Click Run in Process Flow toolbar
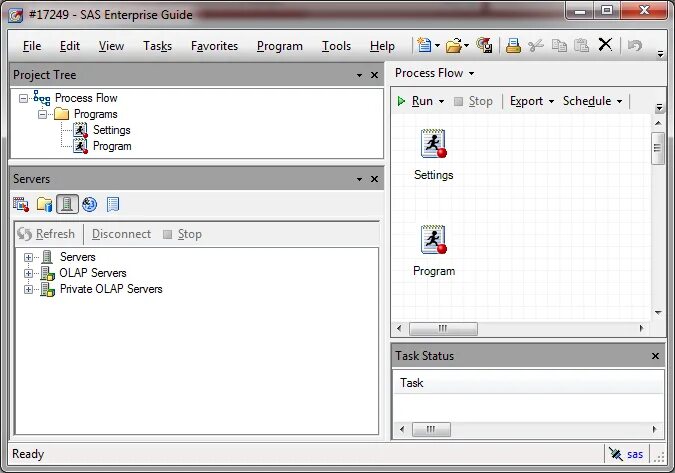This screenshot has width=675, height=473. click(415, 101)
